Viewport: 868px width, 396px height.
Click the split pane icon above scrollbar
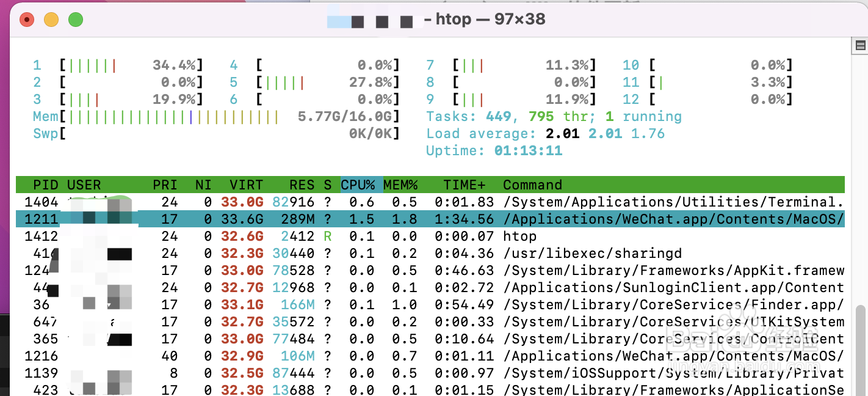(x=860, y=45)
